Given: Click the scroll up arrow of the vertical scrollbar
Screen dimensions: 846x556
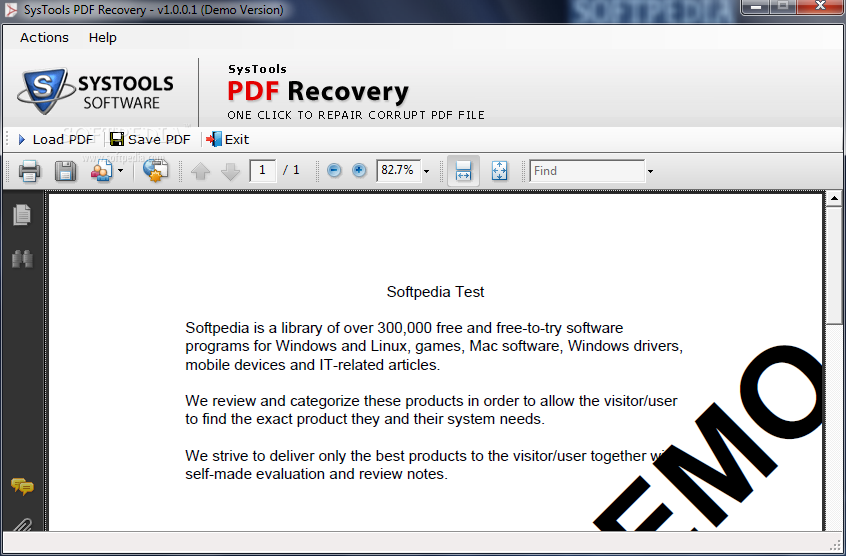Looking at the screenshot, I should click(834, 198).
